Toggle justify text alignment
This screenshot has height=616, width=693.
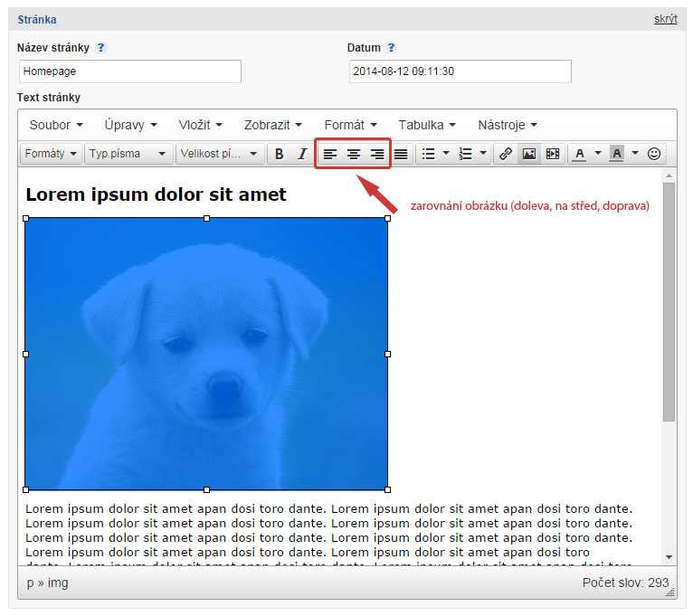tap(401, 154)
